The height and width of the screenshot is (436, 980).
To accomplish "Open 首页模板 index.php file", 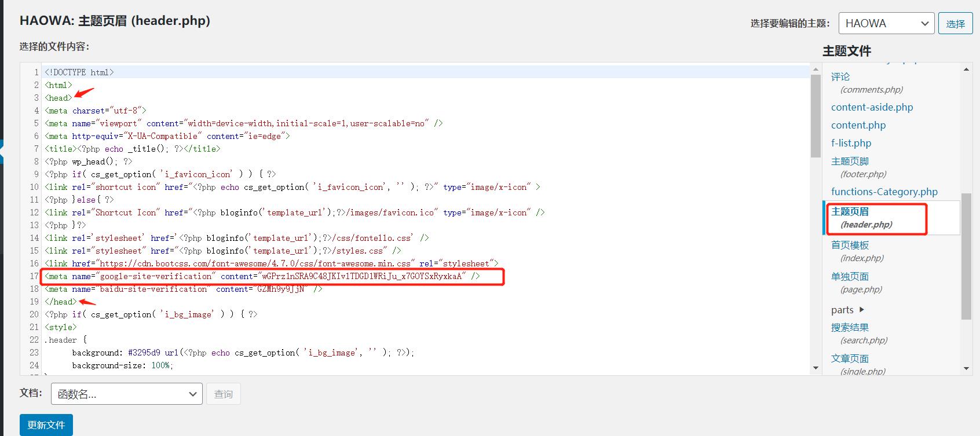I will [850, 245].
